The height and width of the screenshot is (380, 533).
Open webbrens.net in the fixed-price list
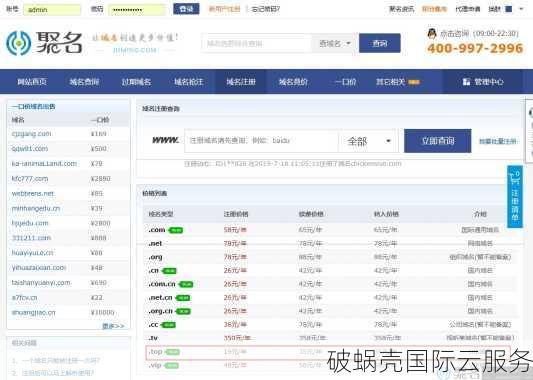[33, 193]
